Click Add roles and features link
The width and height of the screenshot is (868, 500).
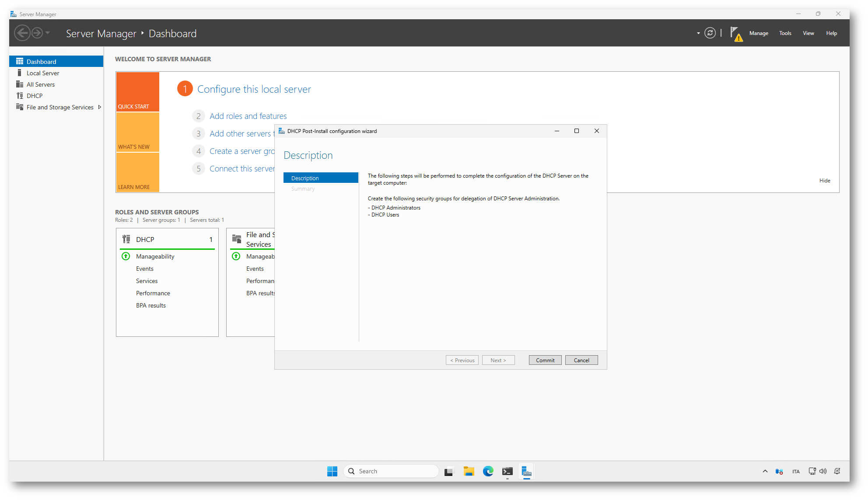(248, 116)
